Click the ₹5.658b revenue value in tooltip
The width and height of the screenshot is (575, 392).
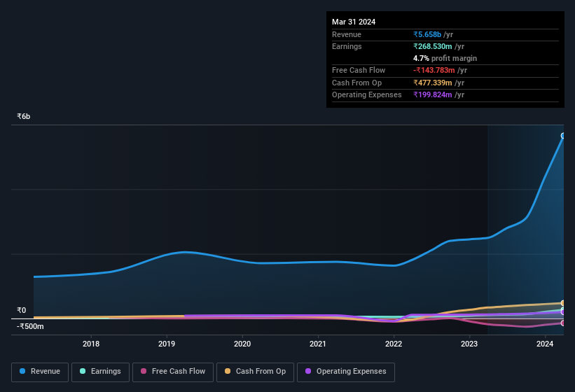tap(427, 34)
